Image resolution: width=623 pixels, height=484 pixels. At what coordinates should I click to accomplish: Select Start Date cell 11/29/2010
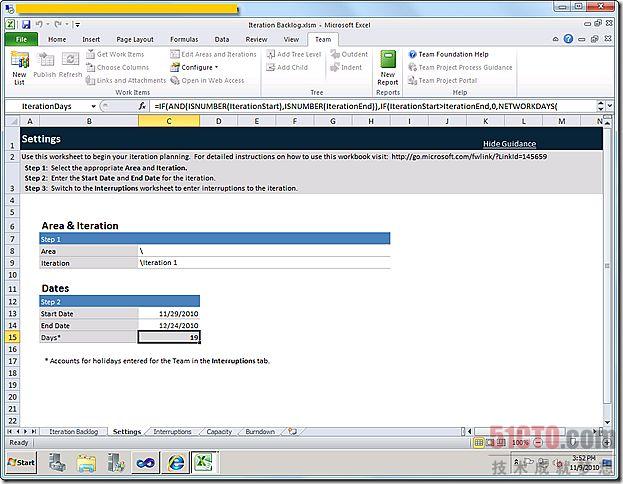coord(169,314)
